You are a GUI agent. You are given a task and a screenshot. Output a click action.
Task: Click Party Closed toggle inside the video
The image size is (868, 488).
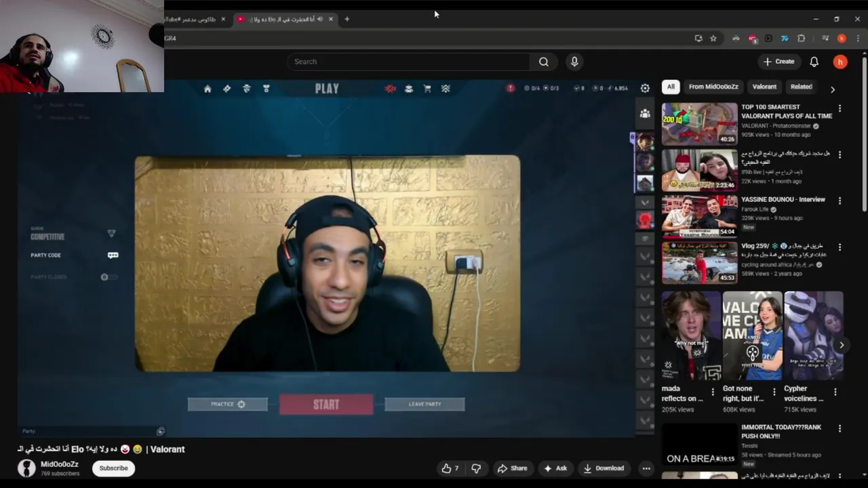108,277
